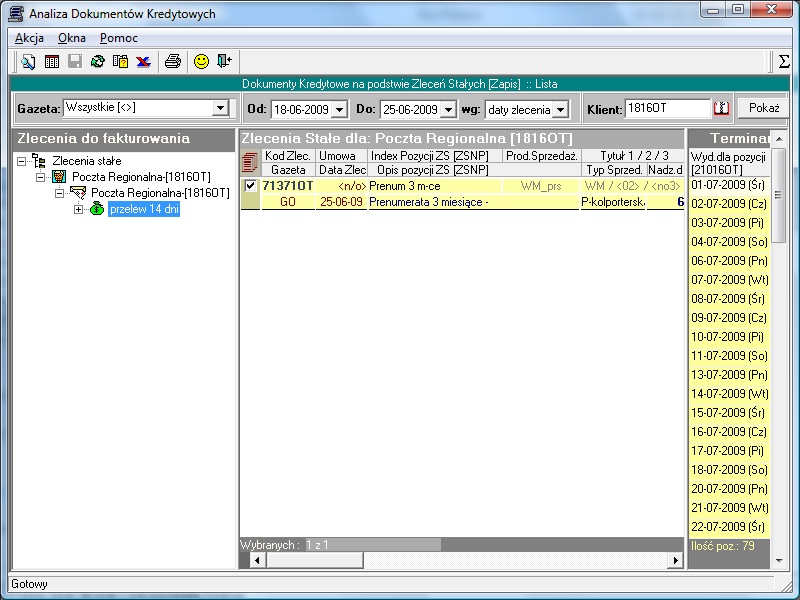Click the 'GO' gazeta cell
The image size is (800, 600).
point(288,202)
